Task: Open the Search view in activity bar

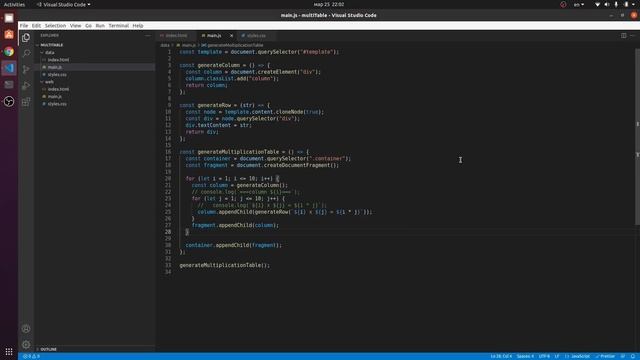Action: pos(26,53)
